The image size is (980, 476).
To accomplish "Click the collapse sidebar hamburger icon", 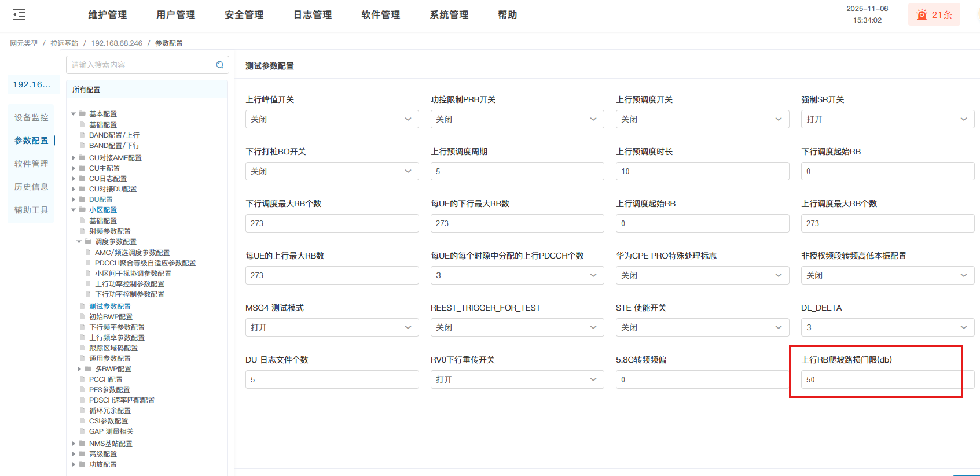I will pyautogui.click(x=19, y=15).
